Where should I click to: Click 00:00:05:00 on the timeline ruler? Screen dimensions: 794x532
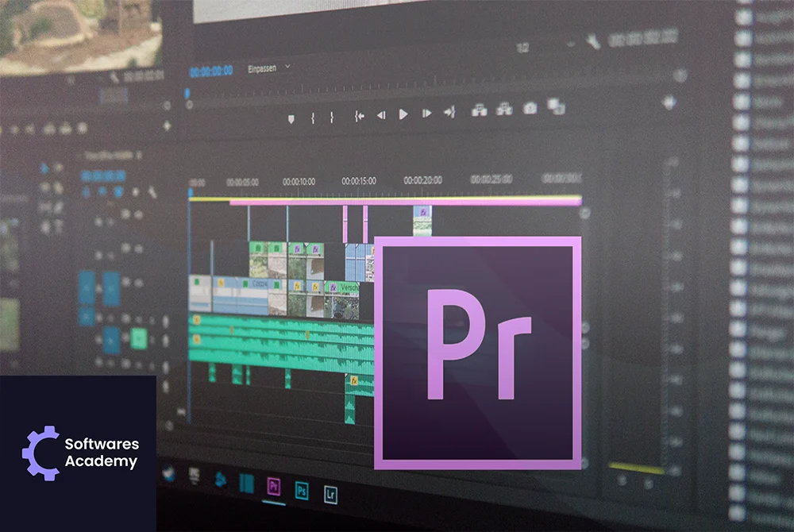[x=242, y=182]
